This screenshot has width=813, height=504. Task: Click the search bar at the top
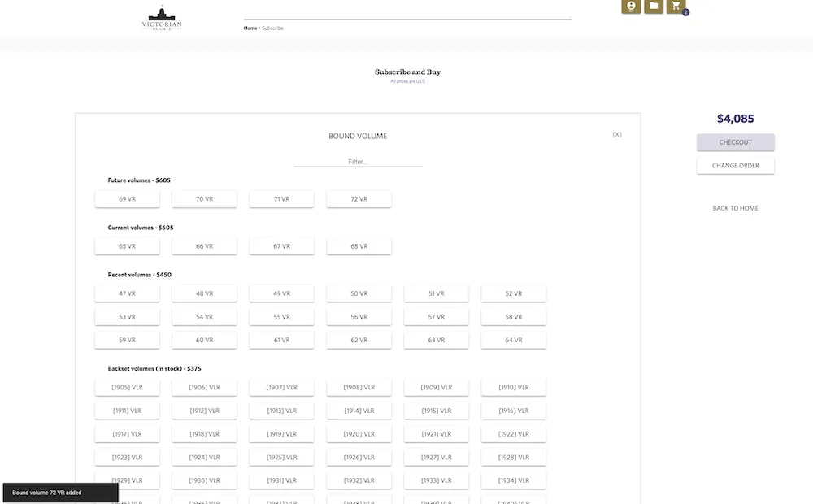click(406, 11)
